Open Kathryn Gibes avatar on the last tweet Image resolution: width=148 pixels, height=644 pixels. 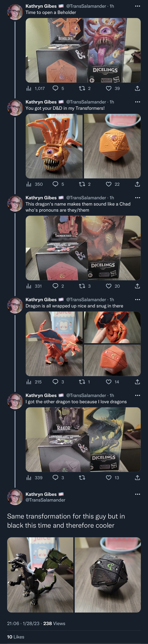[x=15, y=497]
